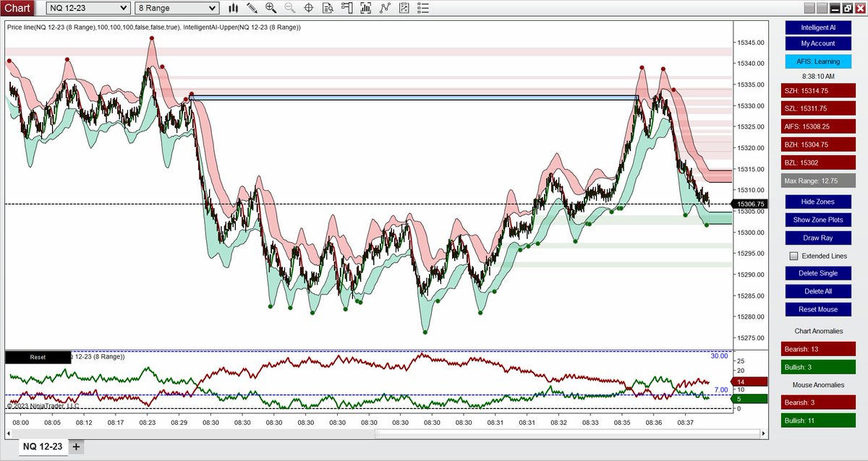Click the SZL: 15311.75 field
Screen dimensions: 868x461
818,108
